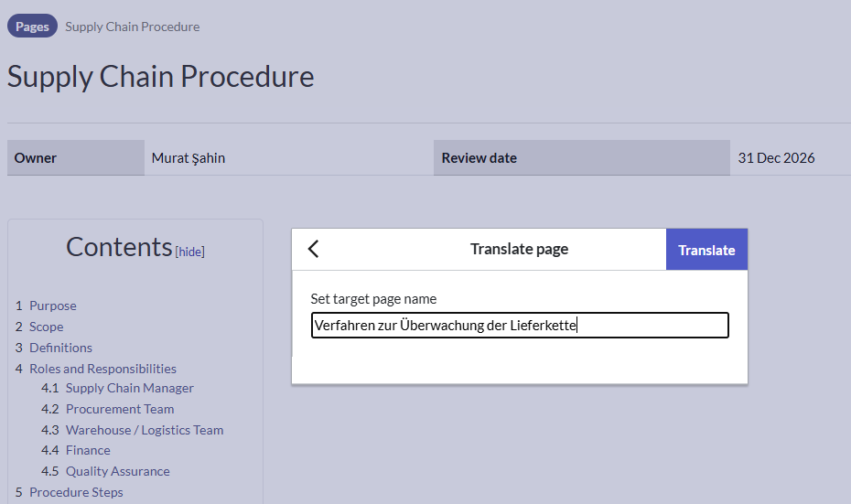Navigate to Roles and Responsibilities section
The image size is (851, 504).
tap(102, 369)
